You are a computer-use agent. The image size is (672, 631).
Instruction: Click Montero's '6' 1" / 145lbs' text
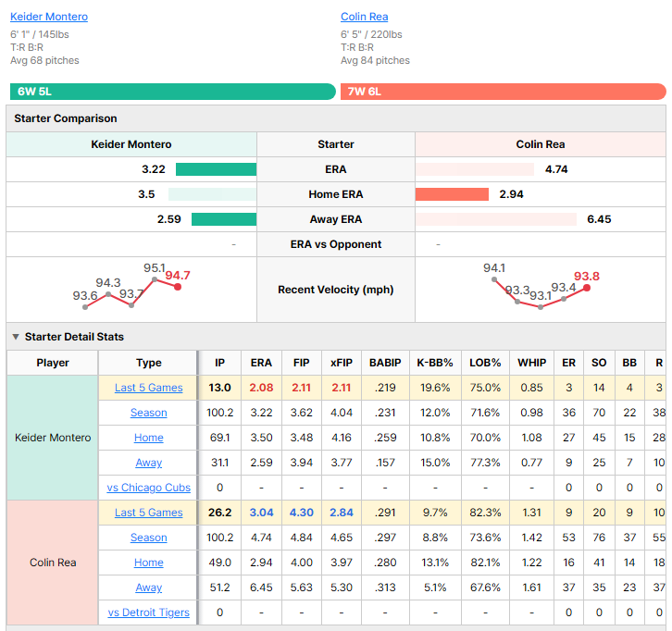point(40,34)
